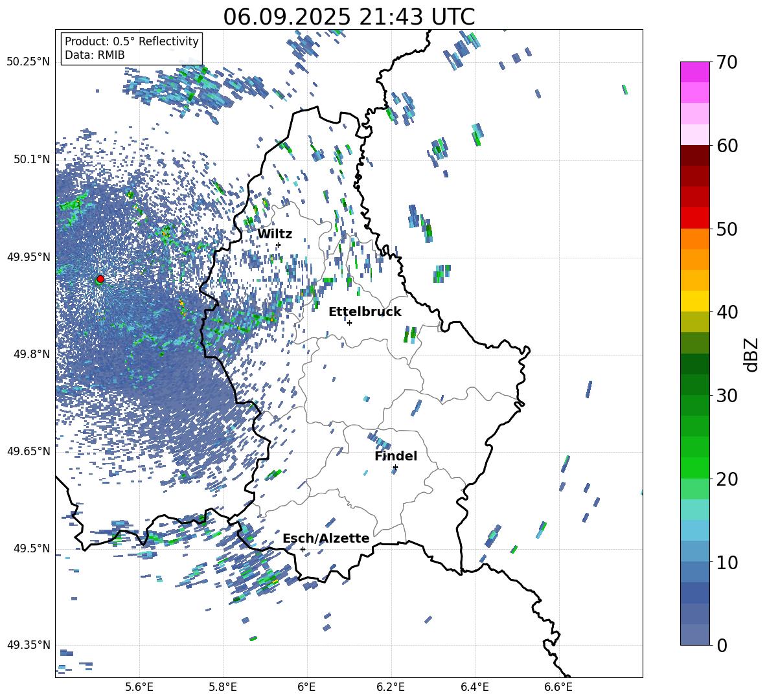Click the 49.8°N latitude label
The image size is (767, 700).
(32, 354)
